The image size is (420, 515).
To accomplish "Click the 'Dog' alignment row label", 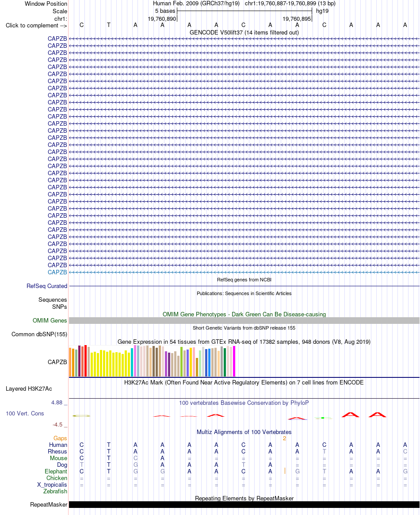I will (62, 465).
